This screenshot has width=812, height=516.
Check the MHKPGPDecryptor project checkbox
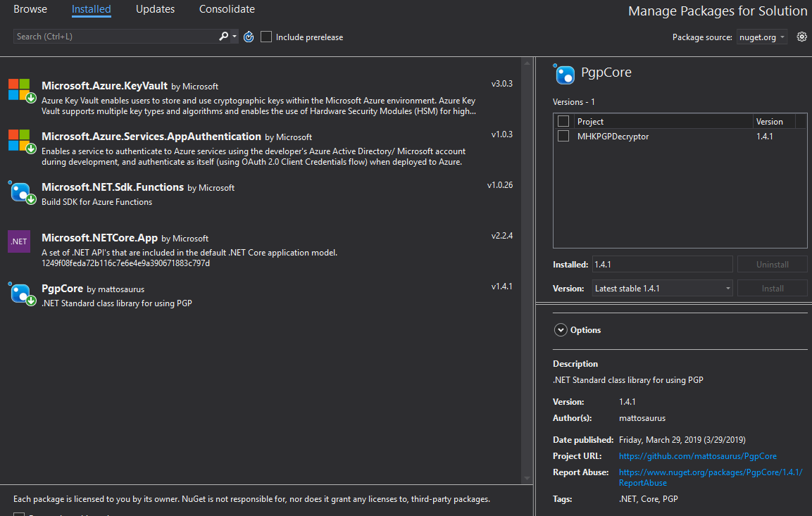tap(563, 137)
